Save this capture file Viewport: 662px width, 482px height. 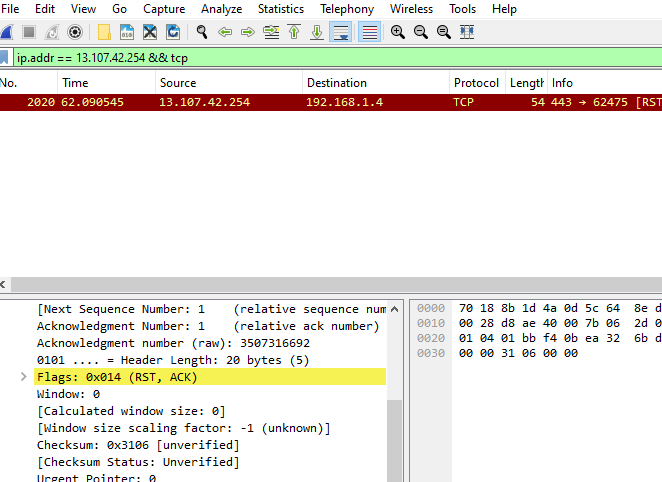[x=127, y=32]
